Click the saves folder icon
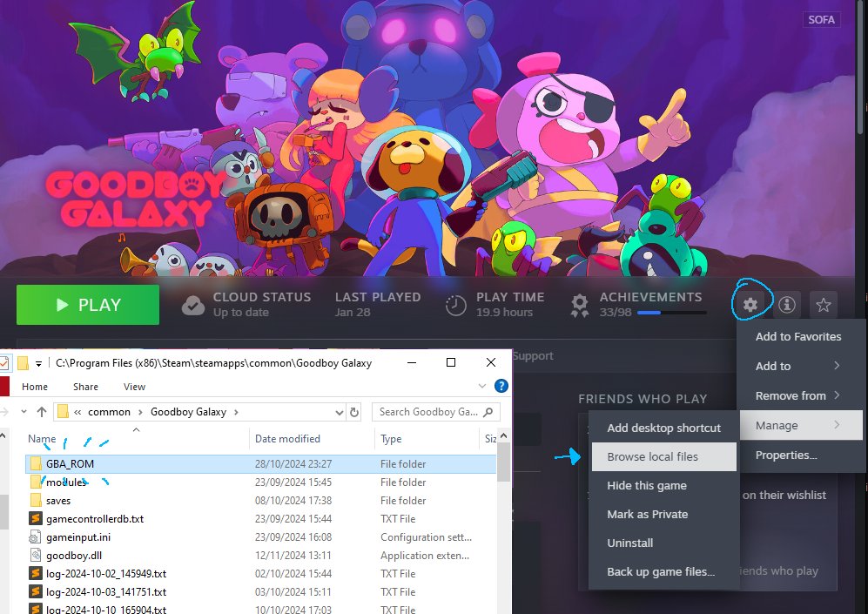Viewport: 868px width, 614px height. pos(36,501)
